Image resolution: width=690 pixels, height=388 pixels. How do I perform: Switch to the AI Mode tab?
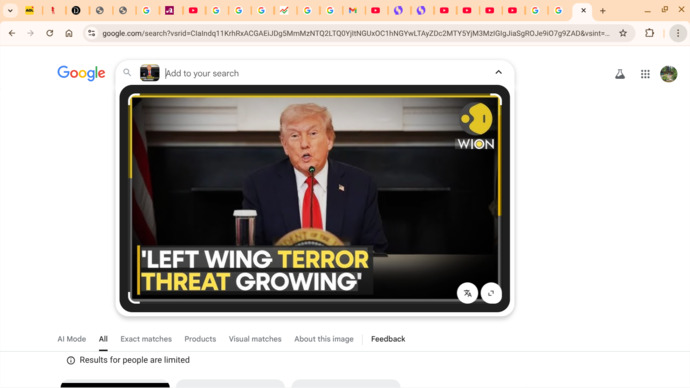[x=72, y=339]
